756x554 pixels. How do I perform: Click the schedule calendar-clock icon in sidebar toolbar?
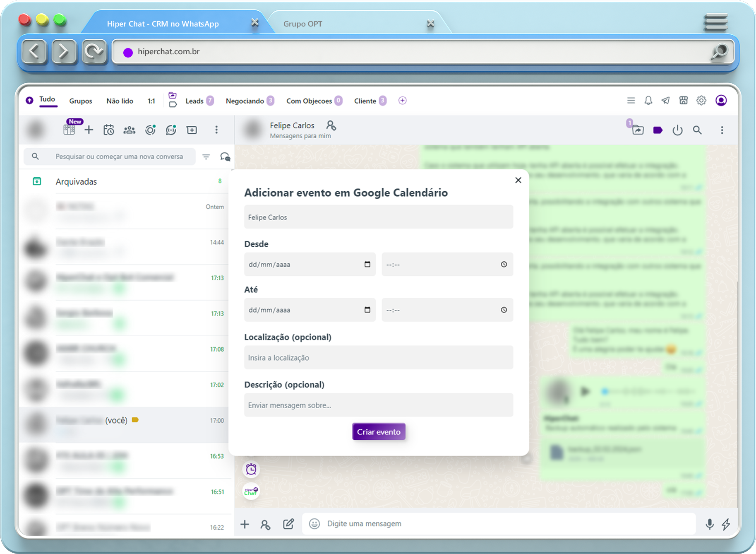coord(109,130)
